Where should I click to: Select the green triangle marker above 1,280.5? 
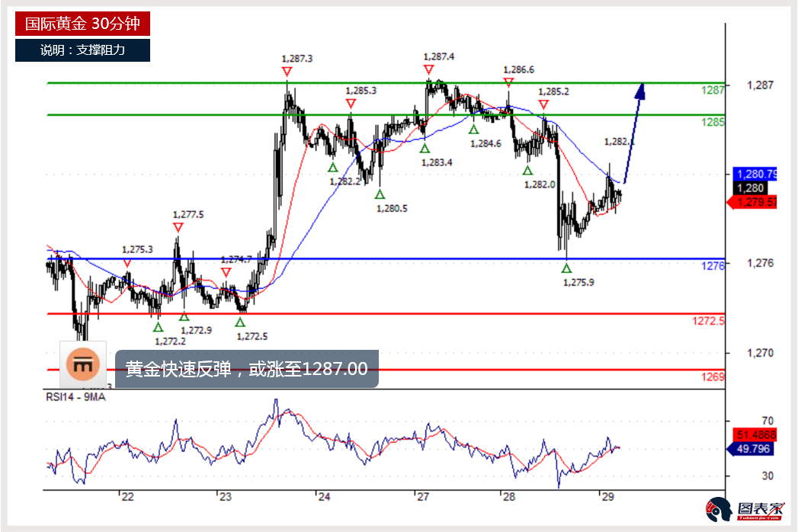pos(380,194)
